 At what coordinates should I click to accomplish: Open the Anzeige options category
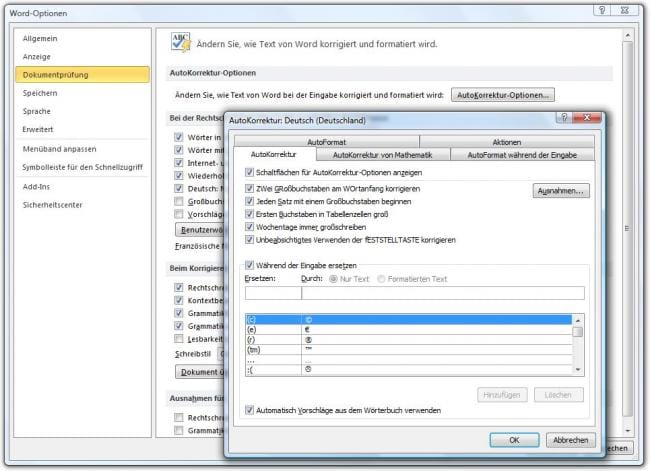36,57
